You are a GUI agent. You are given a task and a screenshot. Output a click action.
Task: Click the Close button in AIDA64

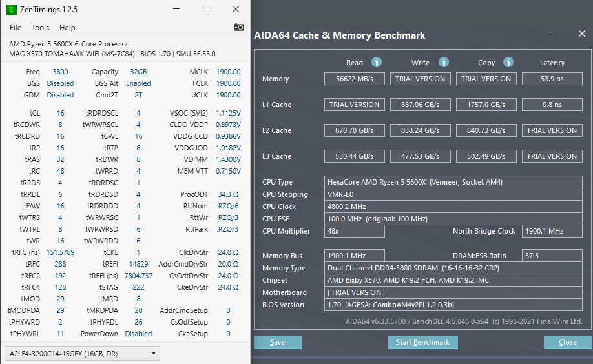(567, 342)
